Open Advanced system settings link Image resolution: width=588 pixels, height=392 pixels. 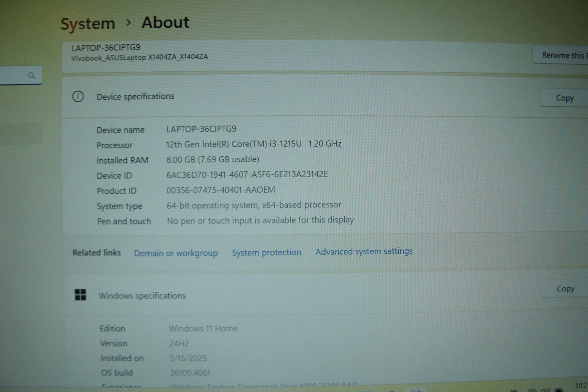364,252
